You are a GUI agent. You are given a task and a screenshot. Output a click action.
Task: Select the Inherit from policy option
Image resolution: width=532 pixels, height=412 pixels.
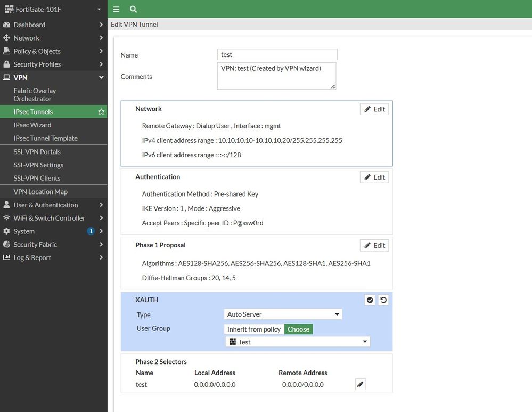click(253, 329)
